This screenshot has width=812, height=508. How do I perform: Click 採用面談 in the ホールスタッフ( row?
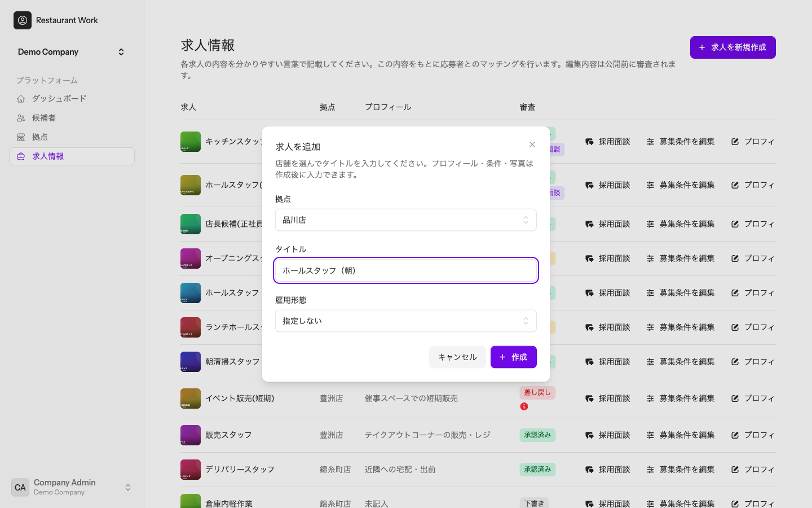click(607, 185)
